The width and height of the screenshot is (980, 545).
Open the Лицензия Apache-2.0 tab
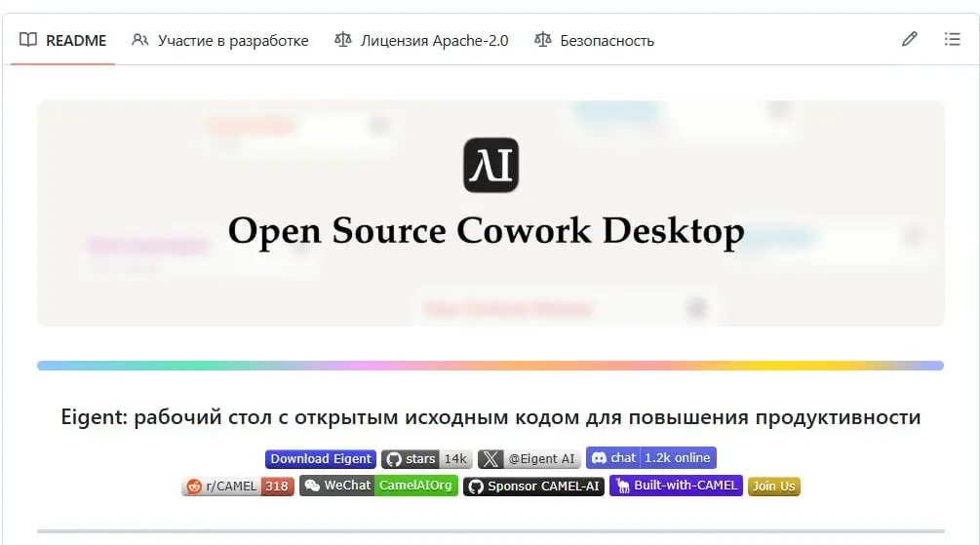(421, 40)
